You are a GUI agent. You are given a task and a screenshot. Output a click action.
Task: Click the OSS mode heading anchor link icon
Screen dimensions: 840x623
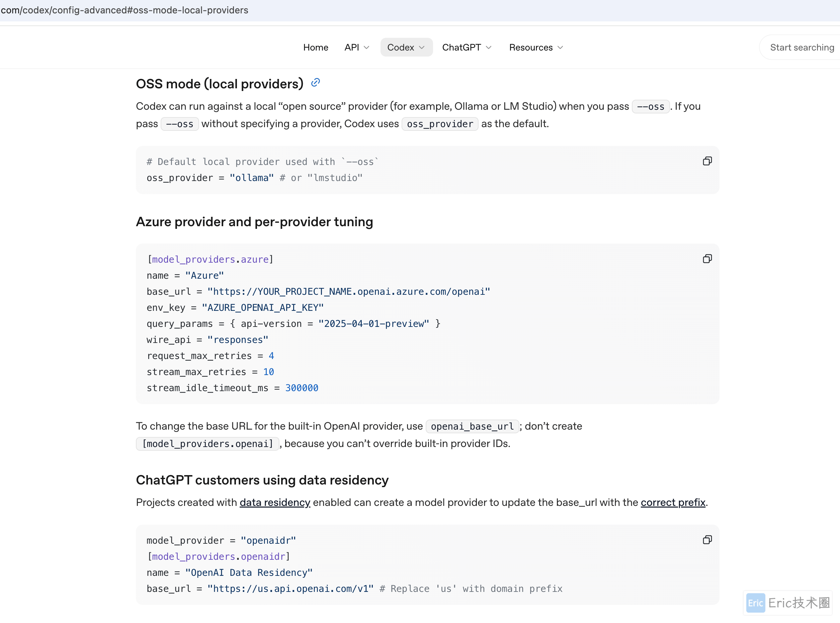pos(315,83)
